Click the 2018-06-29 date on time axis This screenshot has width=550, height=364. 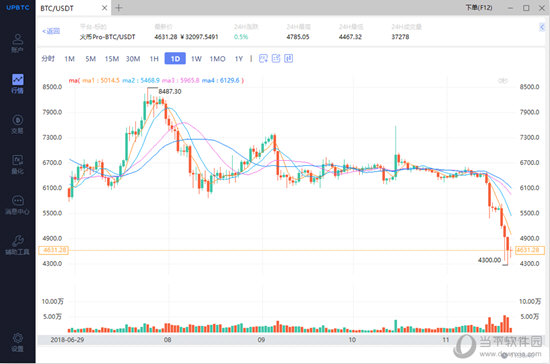click(x=67, y=340)
